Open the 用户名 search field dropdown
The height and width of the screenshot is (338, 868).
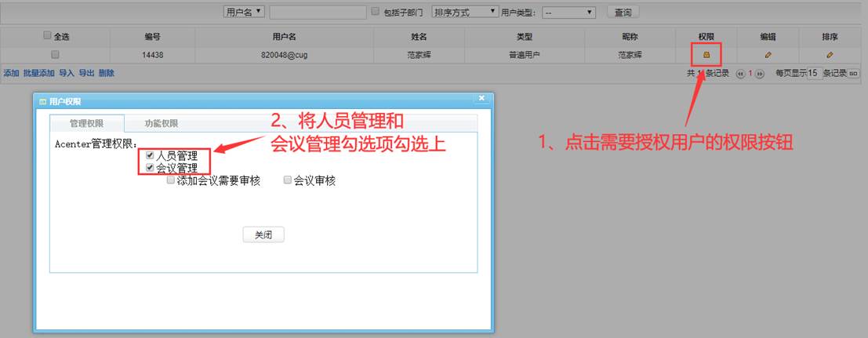(244, 12)
